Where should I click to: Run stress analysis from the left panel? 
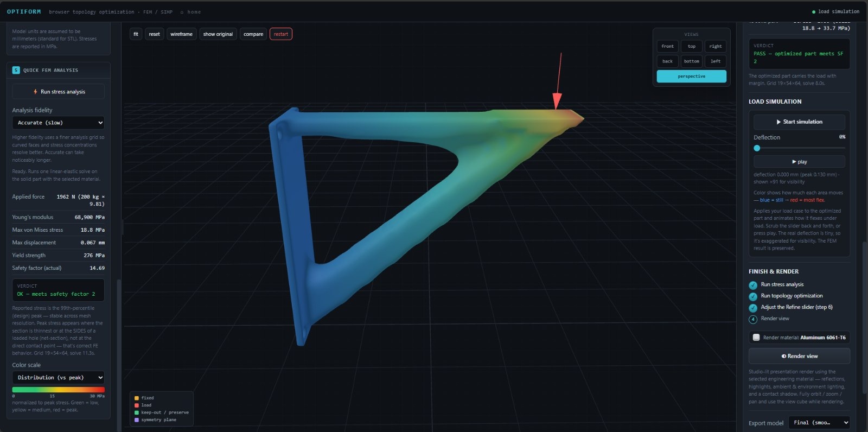59,92
